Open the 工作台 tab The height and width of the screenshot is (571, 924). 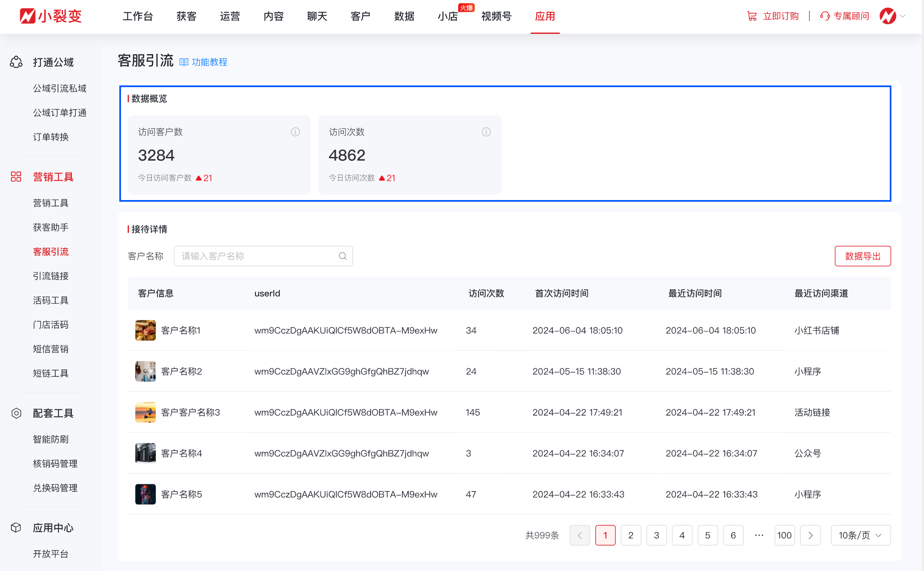[x=137, y=16]
